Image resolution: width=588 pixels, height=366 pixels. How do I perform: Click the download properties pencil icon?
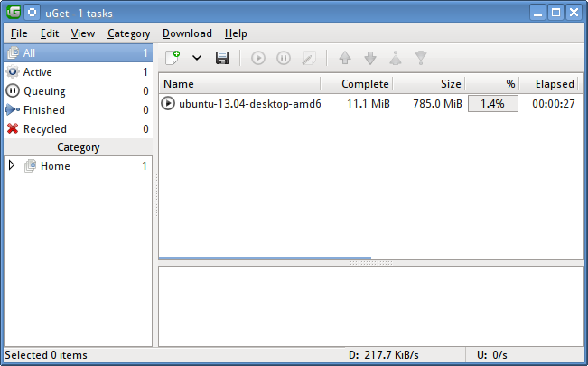tap(309, 58)
